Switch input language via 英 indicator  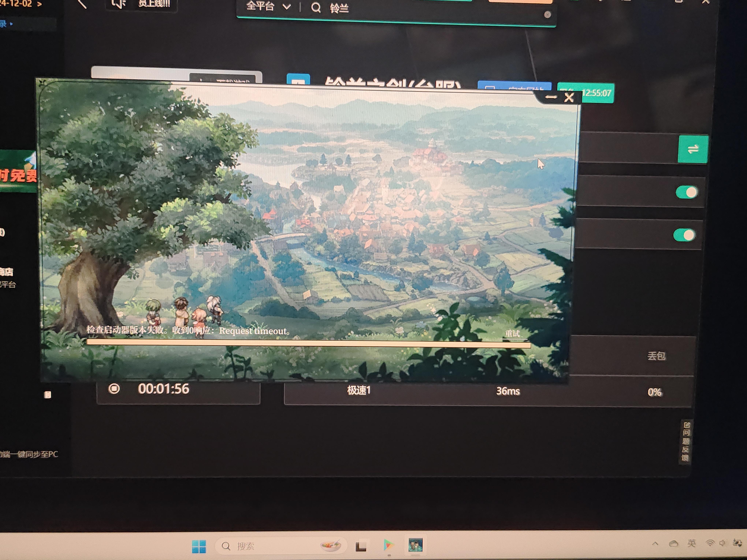point(692,543)
